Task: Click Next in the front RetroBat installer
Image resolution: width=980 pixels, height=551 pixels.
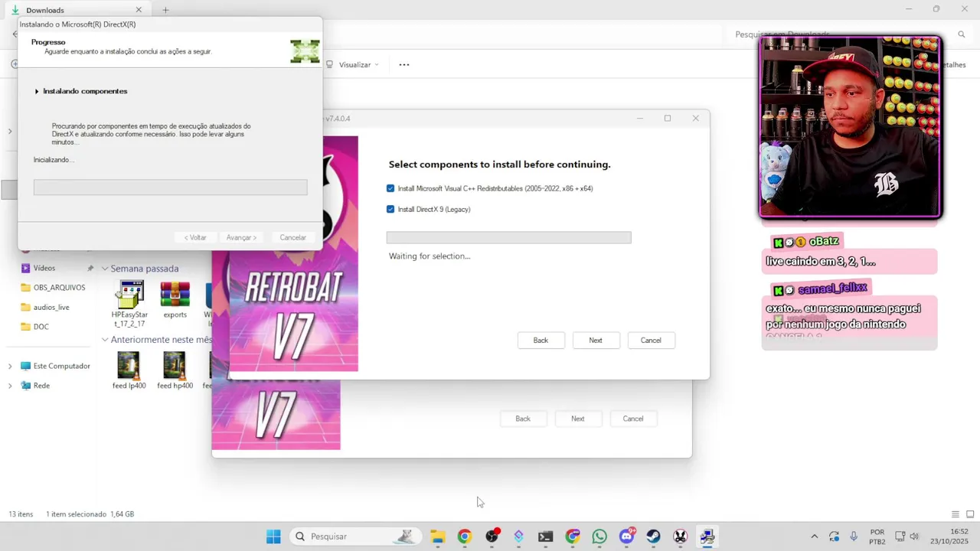Action: [x=596, y=341]
